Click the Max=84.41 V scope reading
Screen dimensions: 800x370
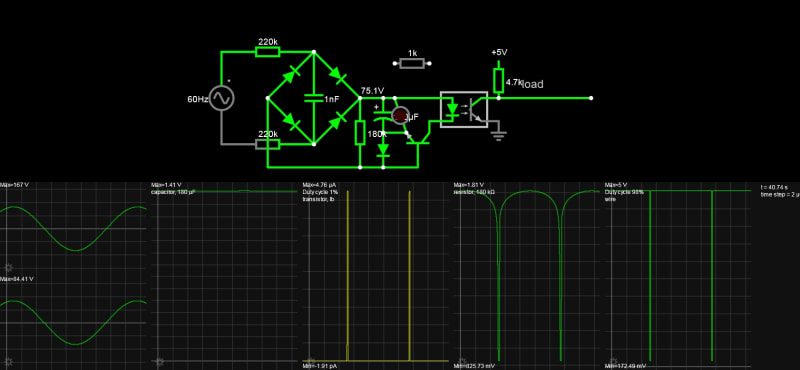16,279
